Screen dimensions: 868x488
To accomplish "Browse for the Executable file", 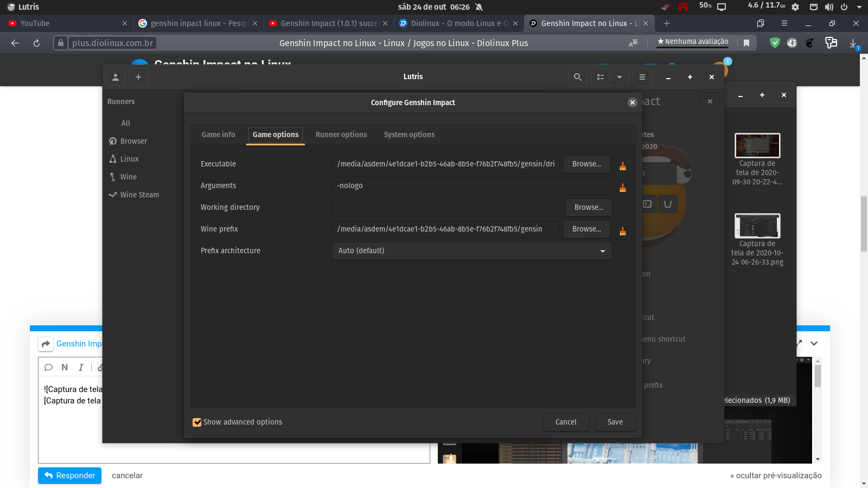I will pos(586,164).
